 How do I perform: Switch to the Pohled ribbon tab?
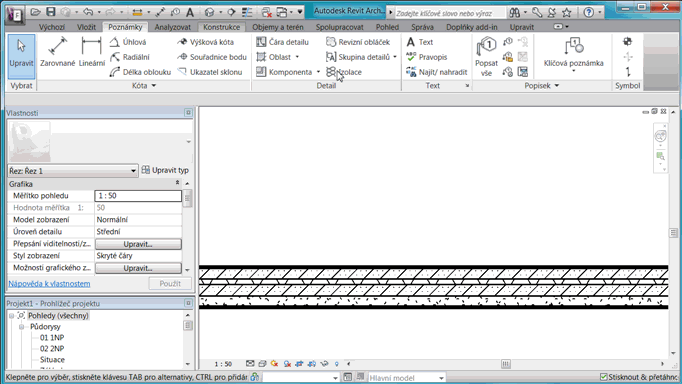387,27
